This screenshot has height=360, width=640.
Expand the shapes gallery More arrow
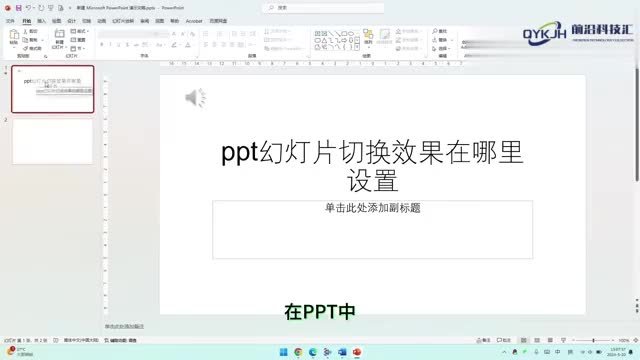click(x=357, y=47)
